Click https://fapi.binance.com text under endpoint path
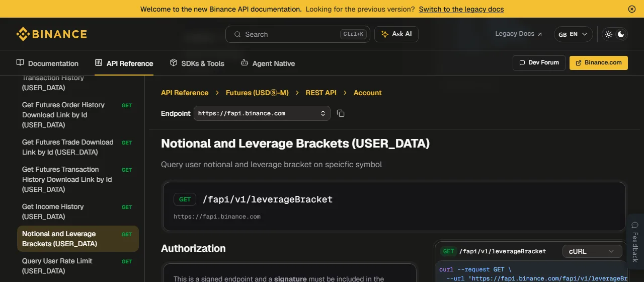Screen dimensions: 644x282 pos(217,217)
